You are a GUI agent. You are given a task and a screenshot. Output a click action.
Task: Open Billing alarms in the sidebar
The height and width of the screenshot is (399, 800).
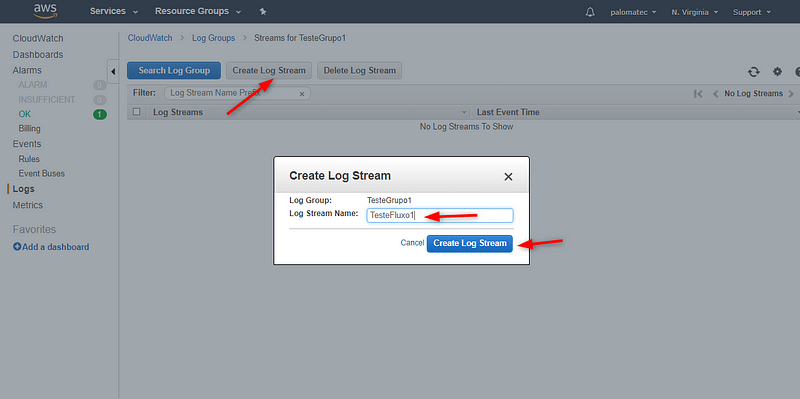pos(30,129)
